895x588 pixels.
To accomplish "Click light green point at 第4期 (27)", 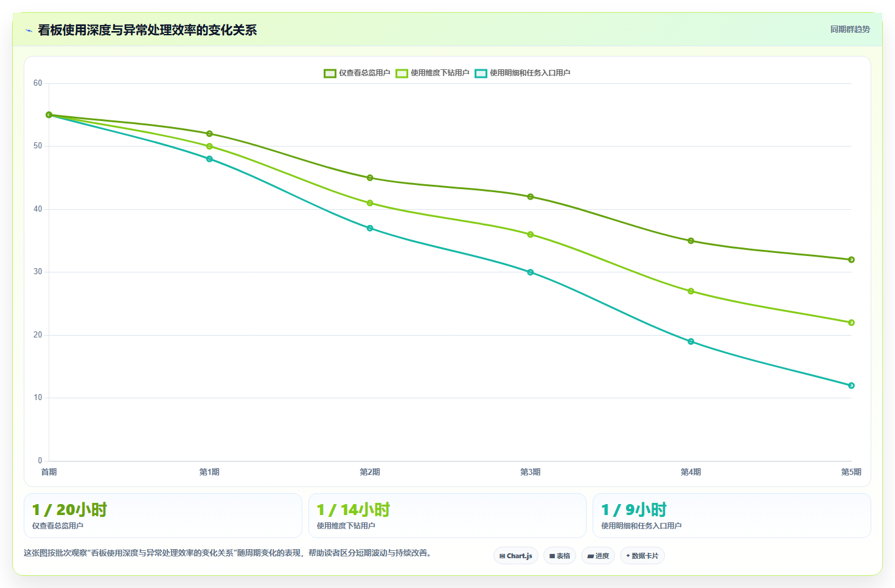I will (x=691, y=291).
